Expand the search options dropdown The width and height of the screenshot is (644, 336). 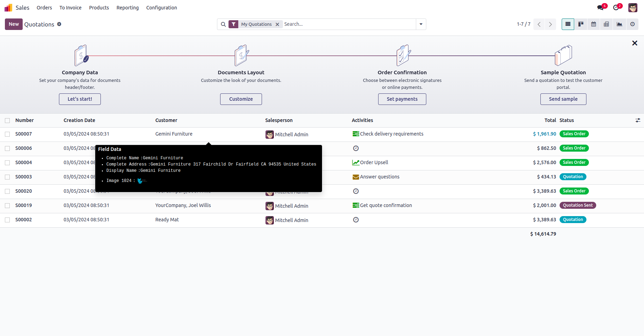pyautogui.click(x=421, y=24)
